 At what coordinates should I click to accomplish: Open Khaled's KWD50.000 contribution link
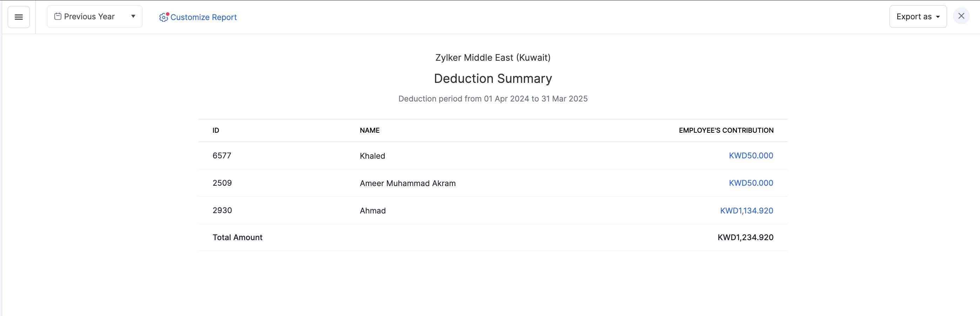click(751, 155)
